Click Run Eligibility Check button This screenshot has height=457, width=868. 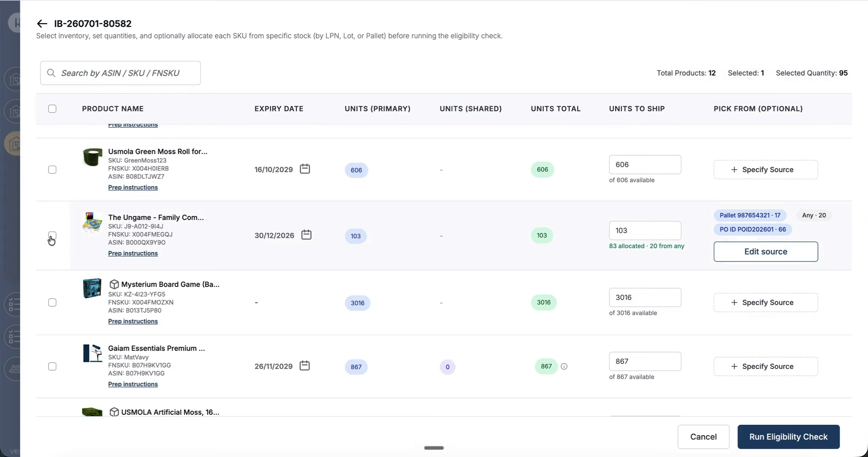coord(789,437)
